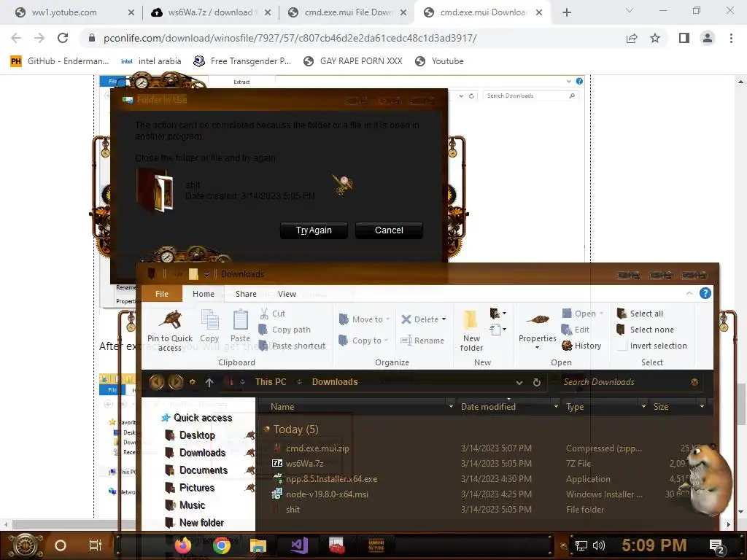Screen dimensions: 747x560
Task: Open the File tab in Explorer
Action: click(x=162, y=294)
